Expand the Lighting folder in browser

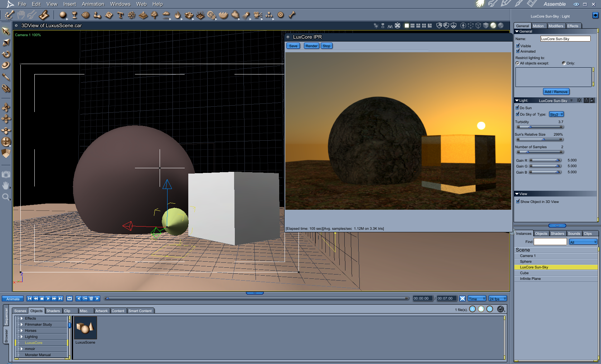coord(22,337)
